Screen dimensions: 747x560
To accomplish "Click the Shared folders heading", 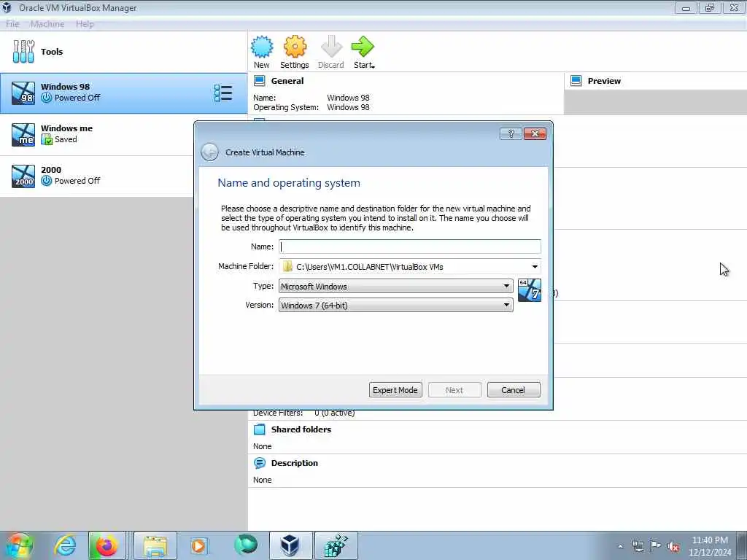I will pos(301,429).
